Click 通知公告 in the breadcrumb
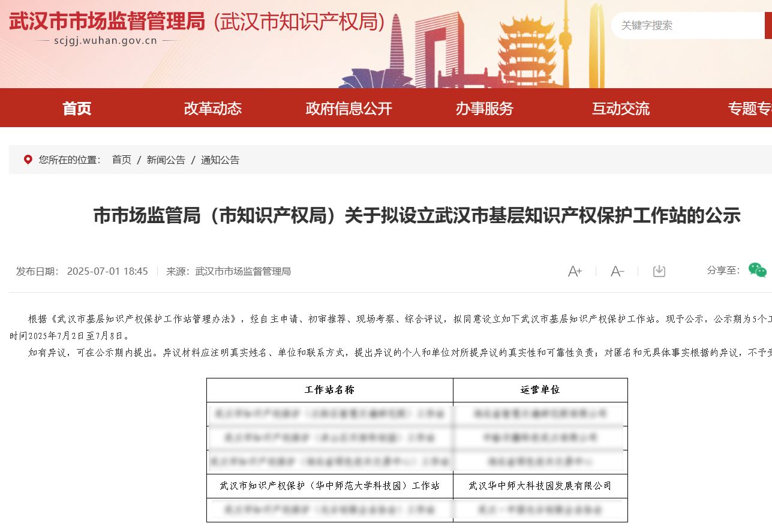Screen dimensions: 772x532 click(x=220, y=160)
